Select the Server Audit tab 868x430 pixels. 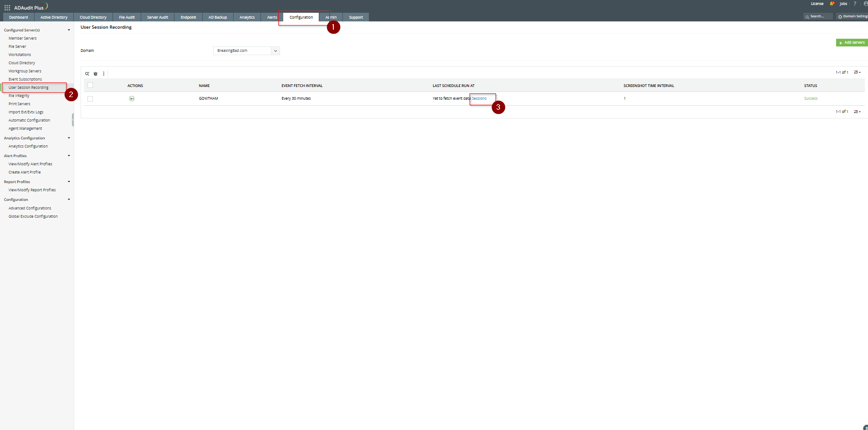pos(158,17)
